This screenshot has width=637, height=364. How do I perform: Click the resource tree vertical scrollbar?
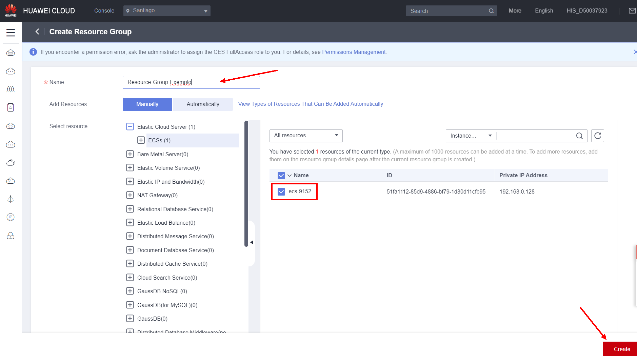coord(246,183)
